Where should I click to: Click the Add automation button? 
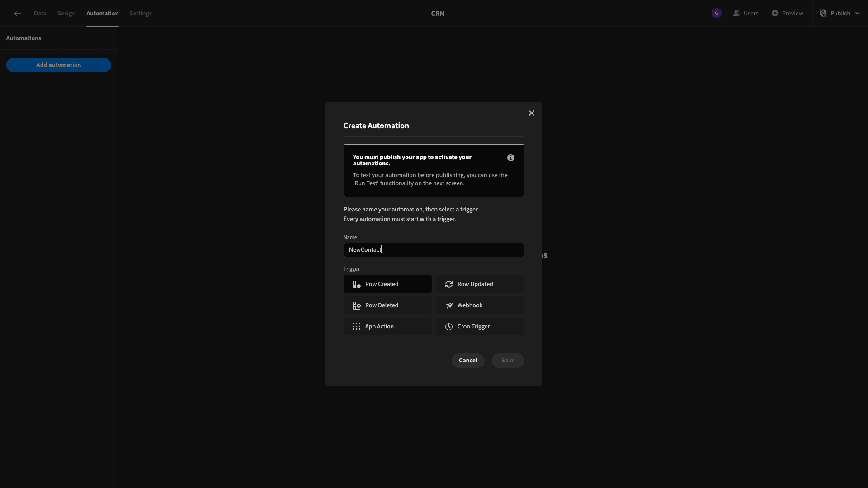pos(58,65)
